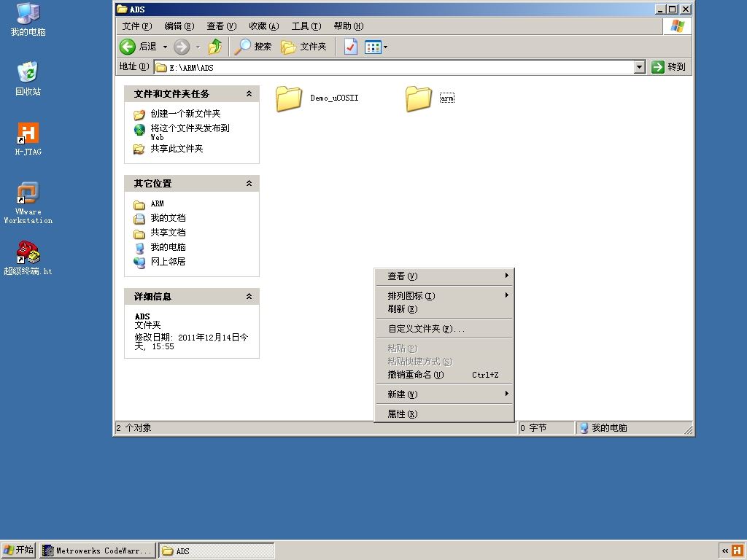Open My Network Places link
747x560 pixels.
pyautogui.click(x=169, y=262)
